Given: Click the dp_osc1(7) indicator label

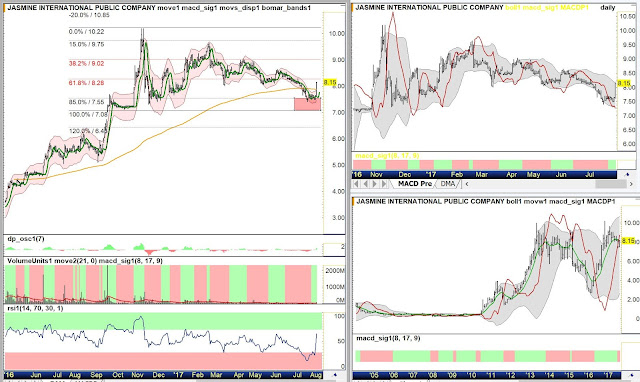Looking at the screenshot, I should [25, 239].
